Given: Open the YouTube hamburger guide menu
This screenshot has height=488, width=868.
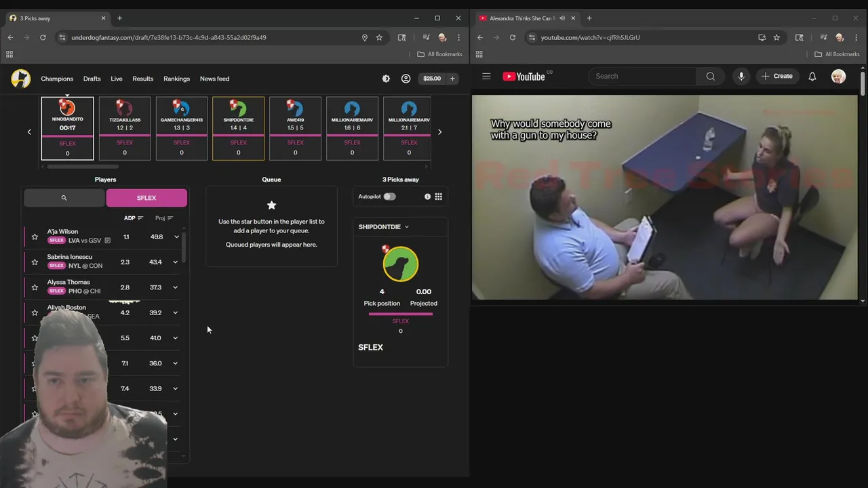Looking at the screenshot, I should point(486,77).
